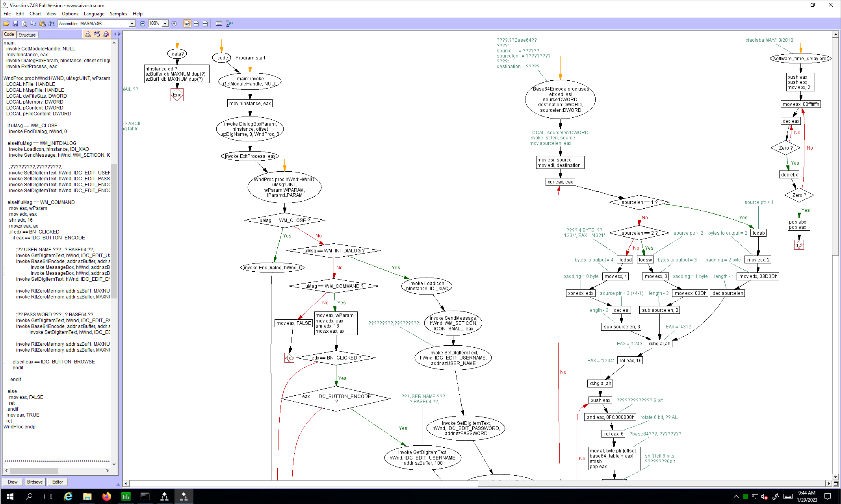Image resolution: width=841 pixels, height=504 pixels.
Task: Click the Save diskette icon
Action: coord(15,24)
